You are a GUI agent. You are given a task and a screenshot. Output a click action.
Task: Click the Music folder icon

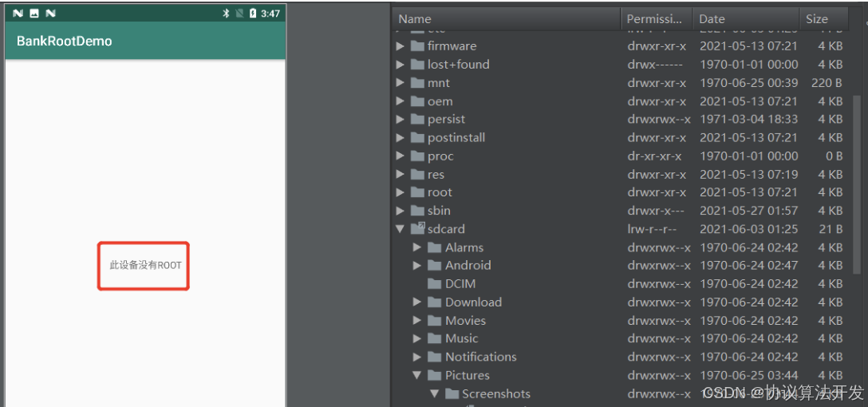[x=435, y=338]
